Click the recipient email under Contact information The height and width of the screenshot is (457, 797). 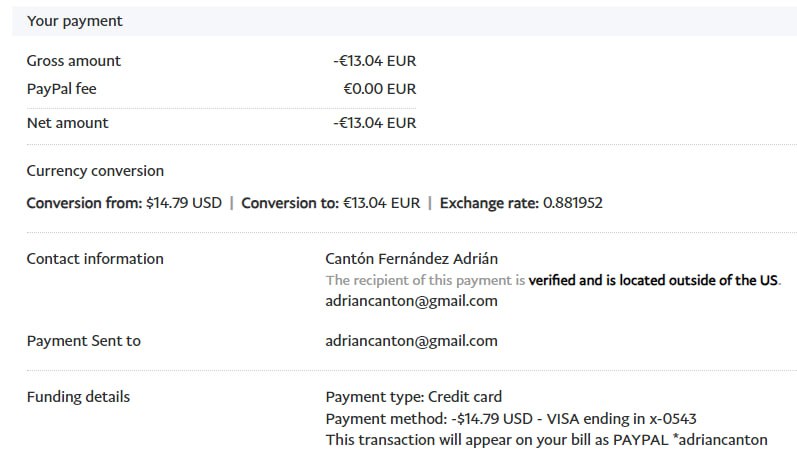point(411,300)
